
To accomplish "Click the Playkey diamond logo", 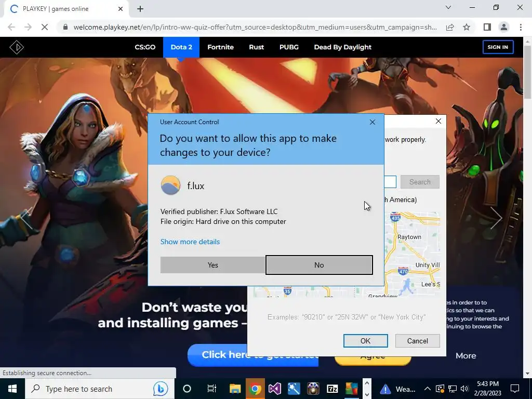I will click(x=16, y=47).
